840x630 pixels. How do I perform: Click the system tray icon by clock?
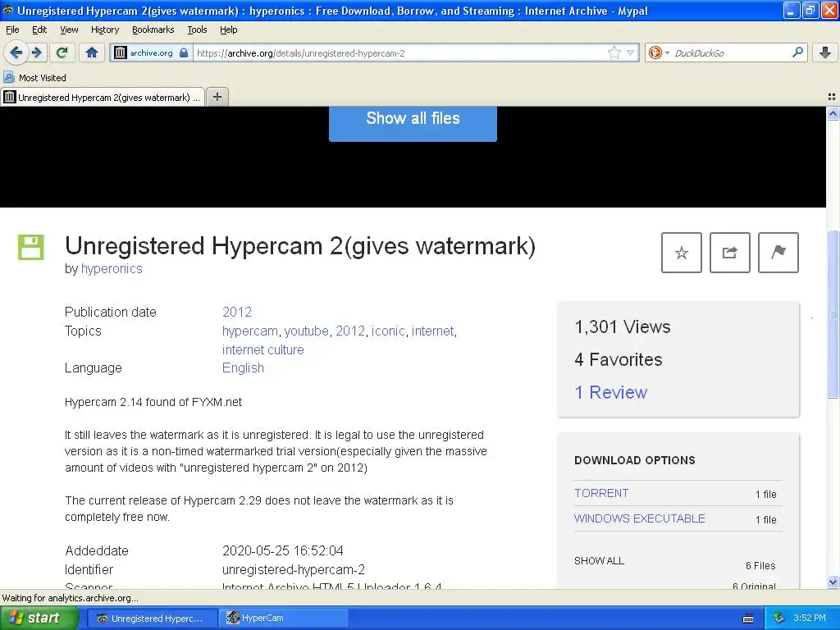point(779,618)
